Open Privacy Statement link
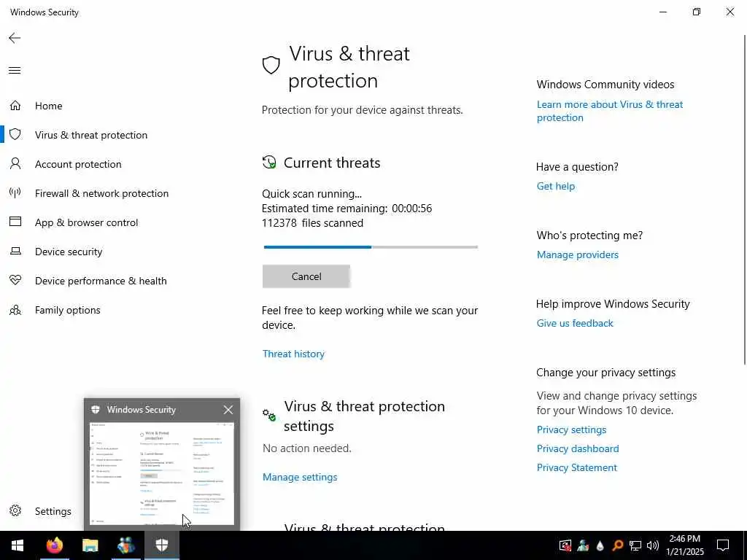This screenshot has height=560, width=747. tap(576, 467)
